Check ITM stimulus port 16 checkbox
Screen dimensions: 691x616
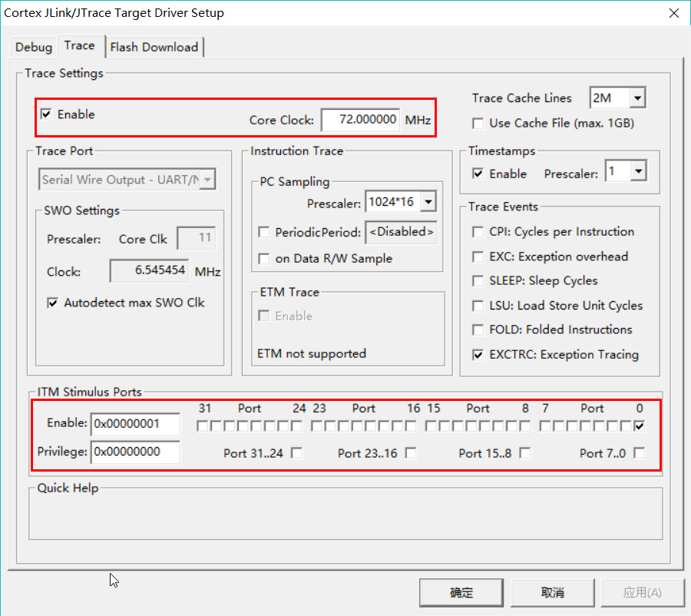(x=412, y=426)
